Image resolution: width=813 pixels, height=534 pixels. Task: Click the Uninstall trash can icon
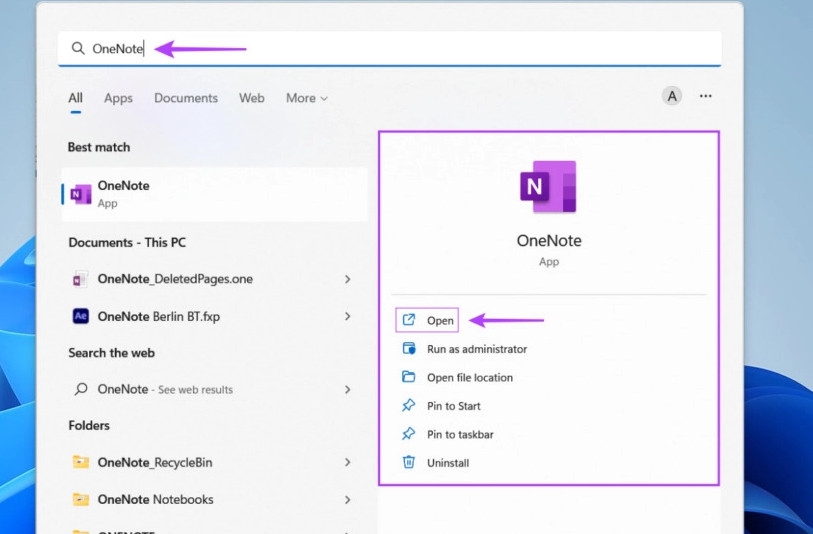[x=409, y=462]
